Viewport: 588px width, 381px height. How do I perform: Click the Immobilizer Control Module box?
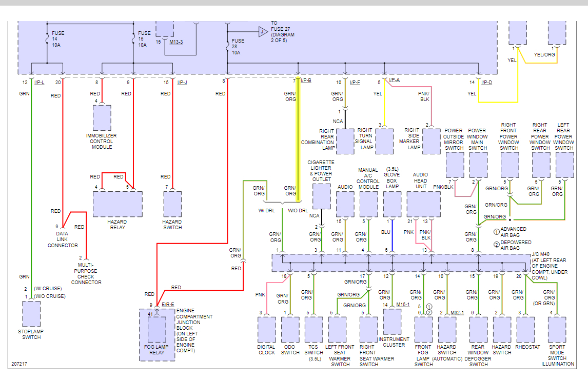102,117
